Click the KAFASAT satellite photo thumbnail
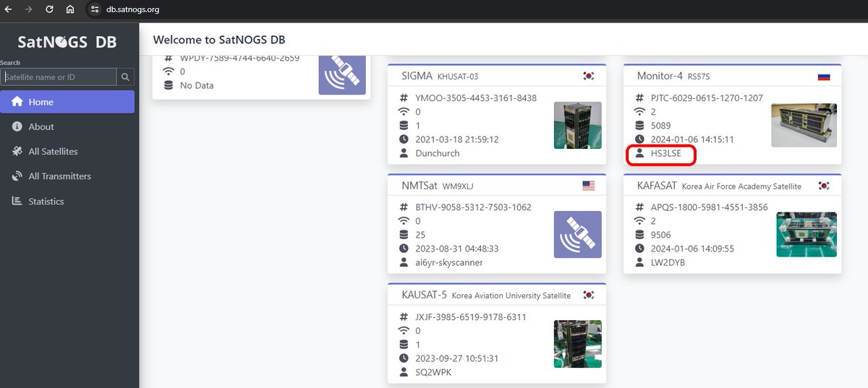The width and height of the screenshot is (868, 388). pos(807,235)
